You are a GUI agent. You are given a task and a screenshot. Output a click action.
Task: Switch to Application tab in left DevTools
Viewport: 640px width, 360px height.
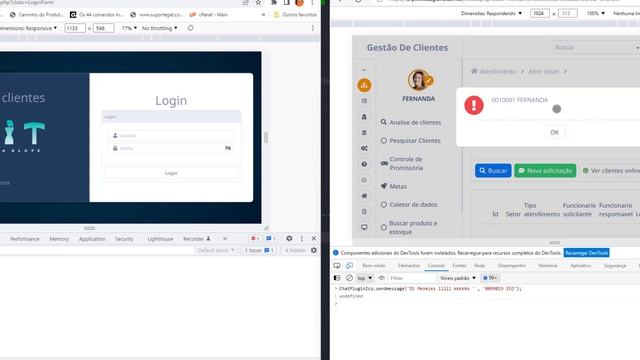click(x=92, y=239)
